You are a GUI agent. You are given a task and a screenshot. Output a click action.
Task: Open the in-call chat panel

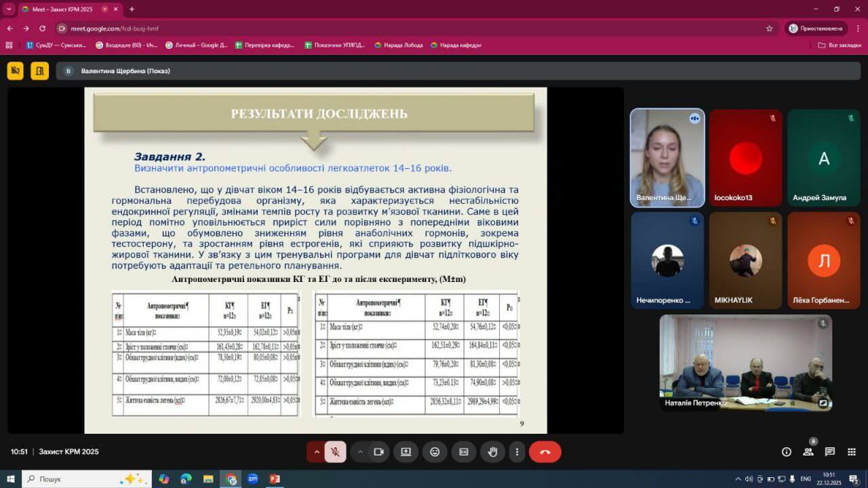coord(830,452)
